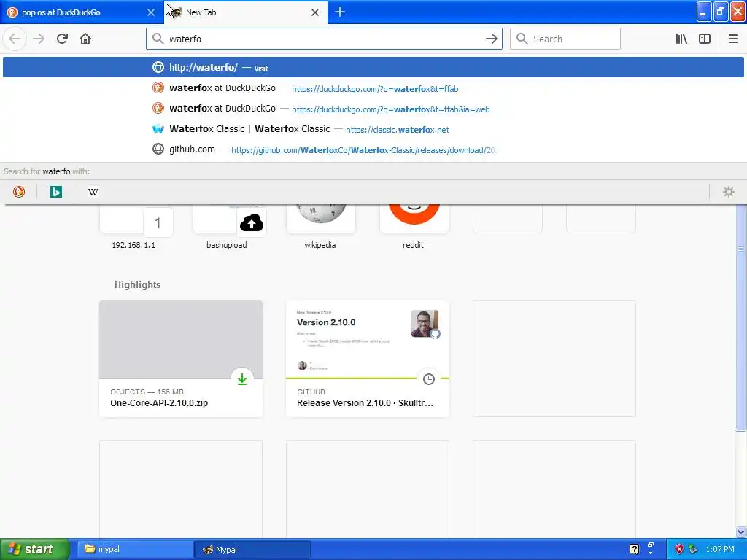
Task: Open the hamburger application menu
Action: point(732,39)
